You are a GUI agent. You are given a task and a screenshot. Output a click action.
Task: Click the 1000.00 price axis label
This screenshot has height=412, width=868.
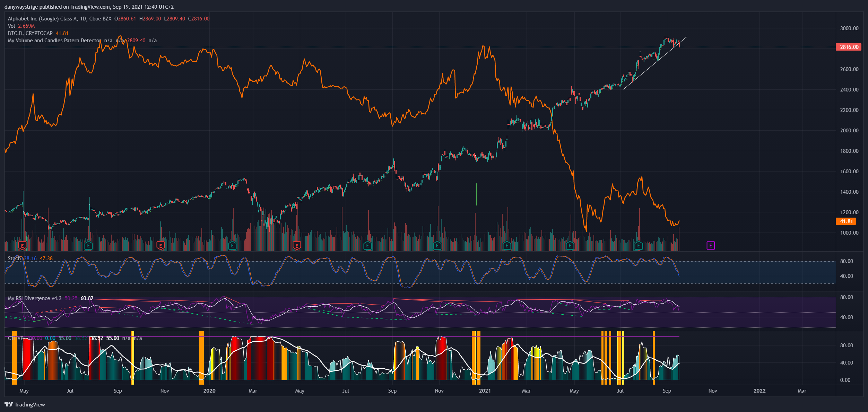(849, 233)
